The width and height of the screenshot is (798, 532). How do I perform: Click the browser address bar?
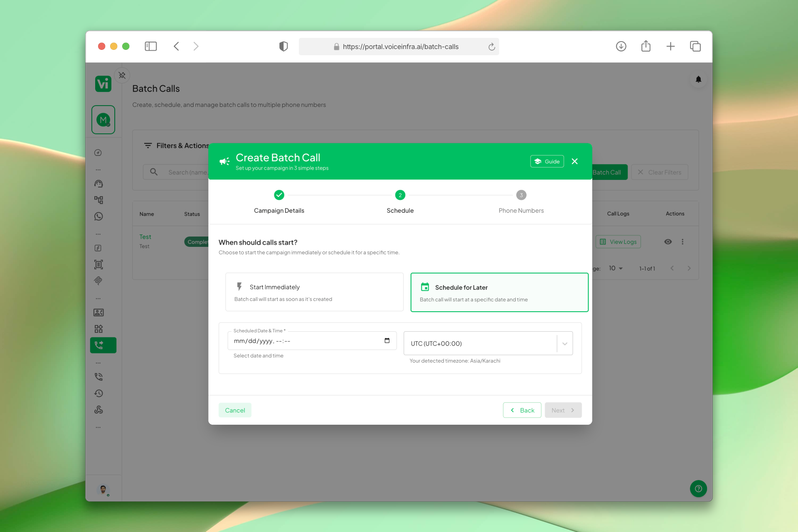coord(399,47)
